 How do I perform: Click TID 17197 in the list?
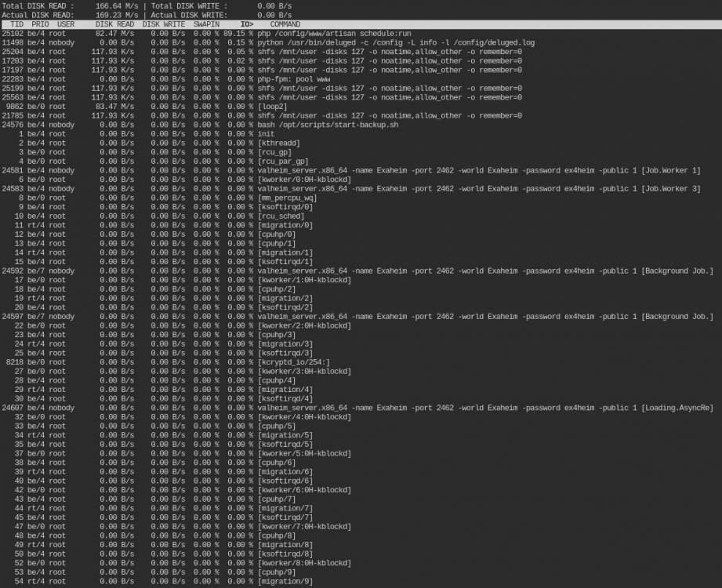(x=13, y=70)
